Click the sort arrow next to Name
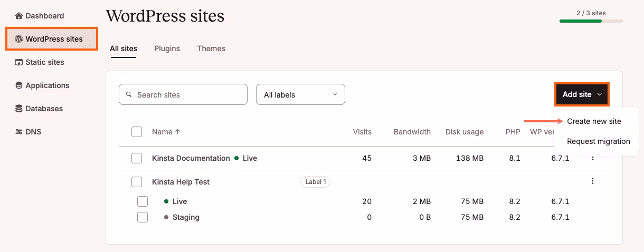The height and width of the screenshot is (252, 644). tap(178, 132)
